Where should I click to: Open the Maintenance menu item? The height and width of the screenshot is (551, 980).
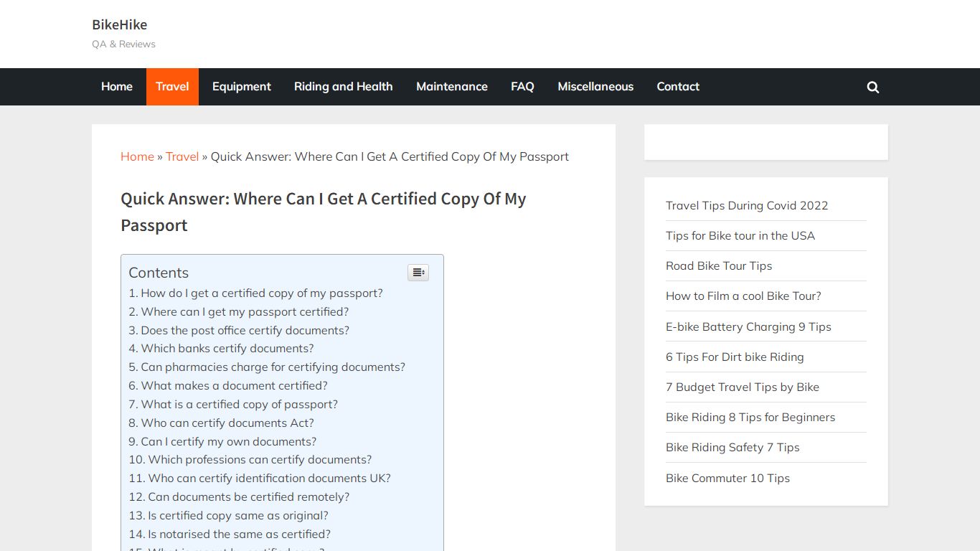(452, 87)
